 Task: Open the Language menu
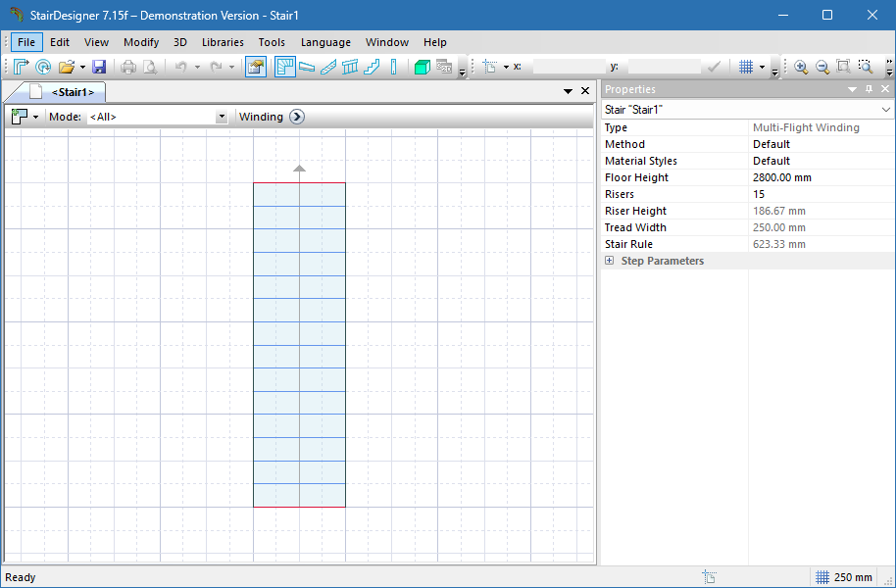coord(325,42)
